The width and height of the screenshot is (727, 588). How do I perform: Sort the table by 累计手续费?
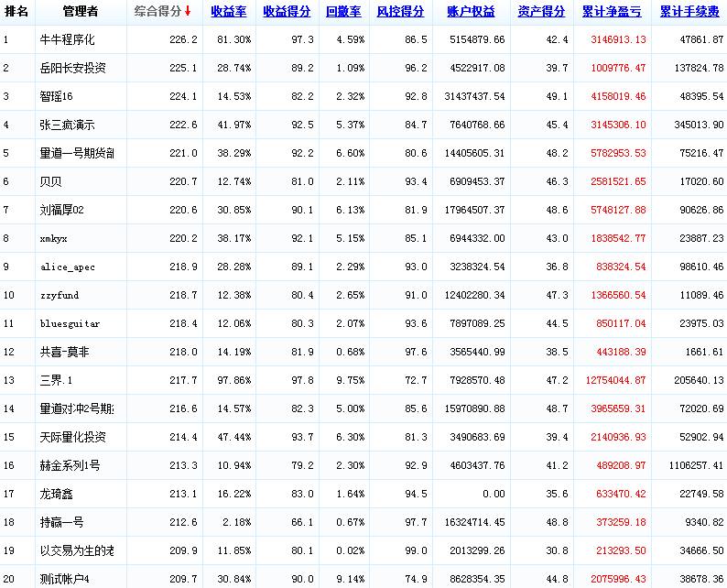(689, 12)
